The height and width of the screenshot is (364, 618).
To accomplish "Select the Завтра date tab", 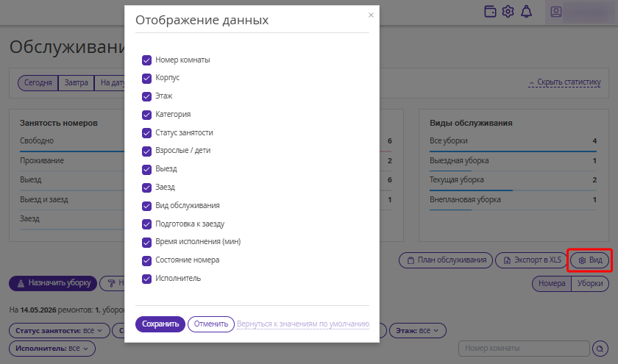I will [x=76, y=82].
